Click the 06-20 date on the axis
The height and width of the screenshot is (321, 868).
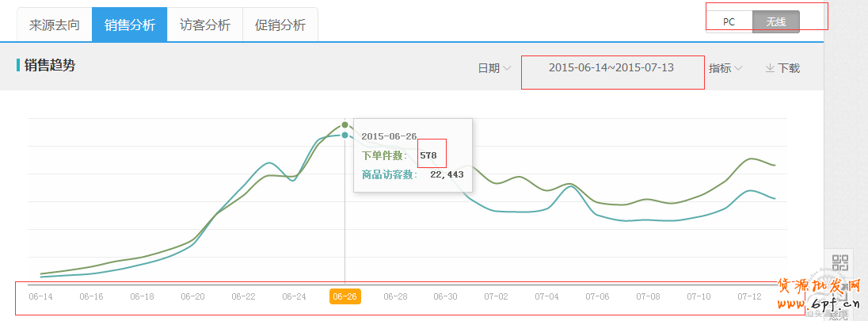192,296
